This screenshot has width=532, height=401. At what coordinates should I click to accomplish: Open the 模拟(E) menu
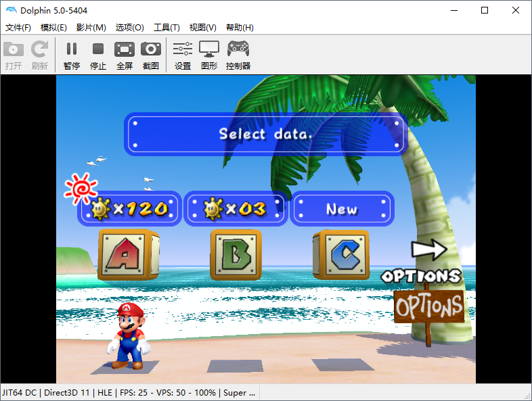click(53, 28)
